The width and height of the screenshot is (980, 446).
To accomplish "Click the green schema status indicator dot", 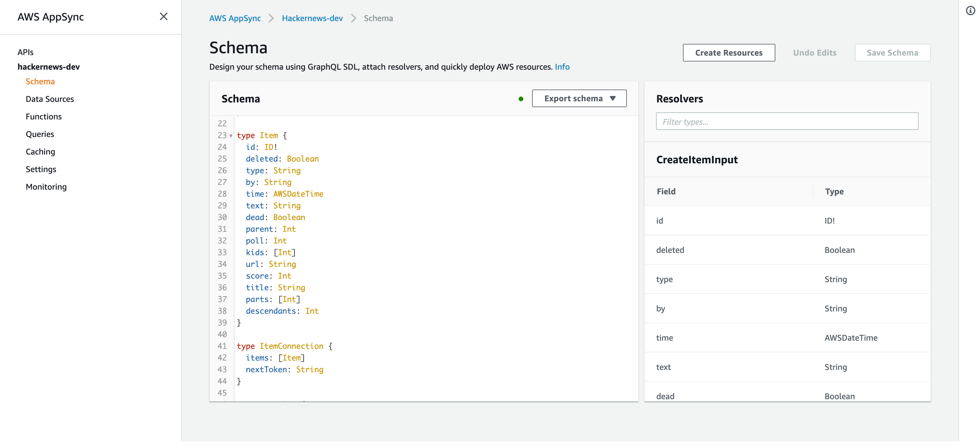I will (521, 99).
